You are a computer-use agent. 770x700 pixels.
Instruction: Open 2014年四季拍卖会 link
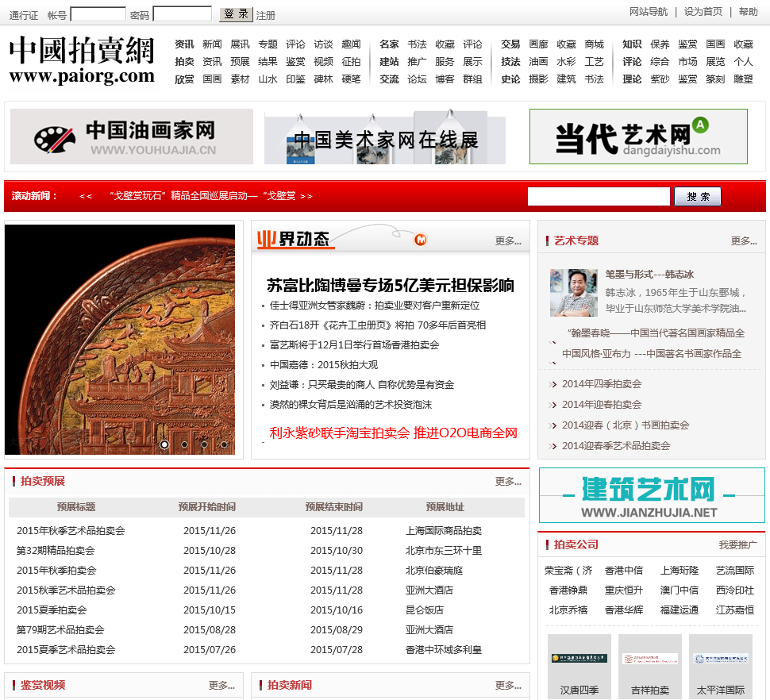[602, 384]
